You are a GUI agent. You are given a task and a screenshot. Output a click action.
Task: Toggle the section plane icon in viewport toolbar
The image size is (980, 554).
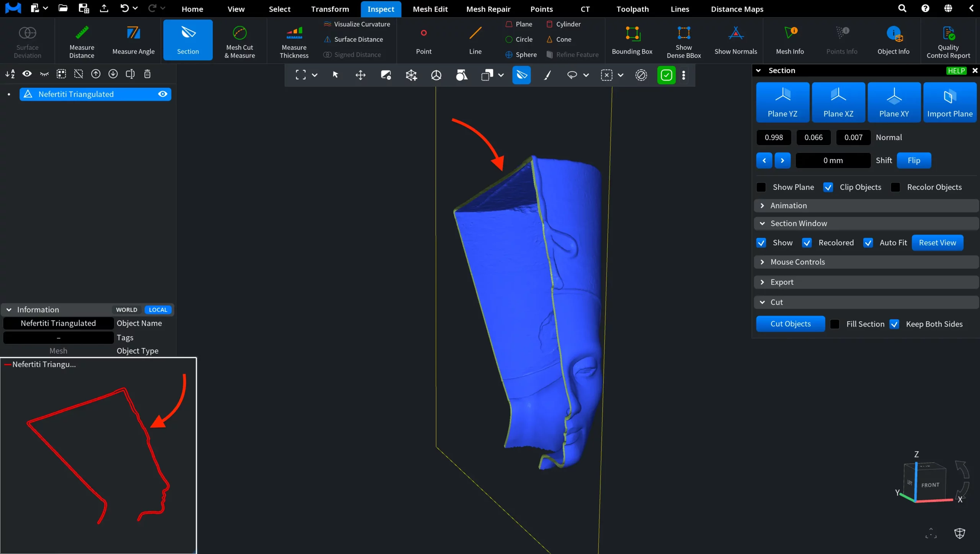coord(522,75)
